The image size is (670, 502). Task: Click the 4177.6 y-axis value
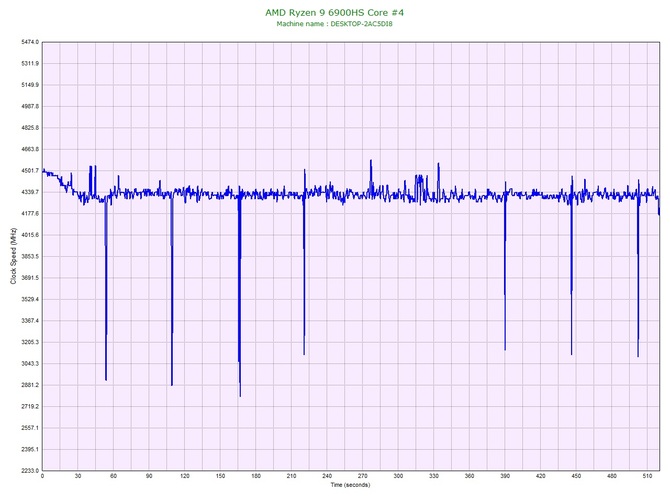point(30,213)
